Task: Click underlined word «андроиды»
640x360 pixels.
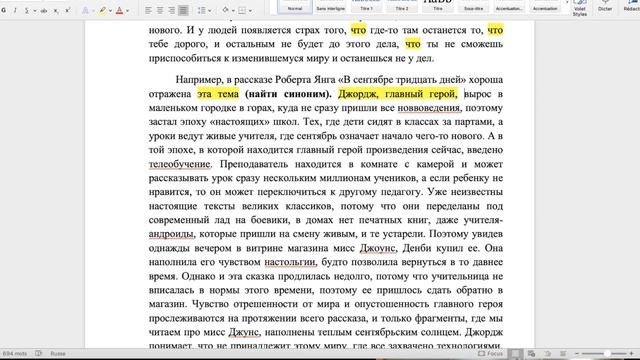Action: (171, 234)
